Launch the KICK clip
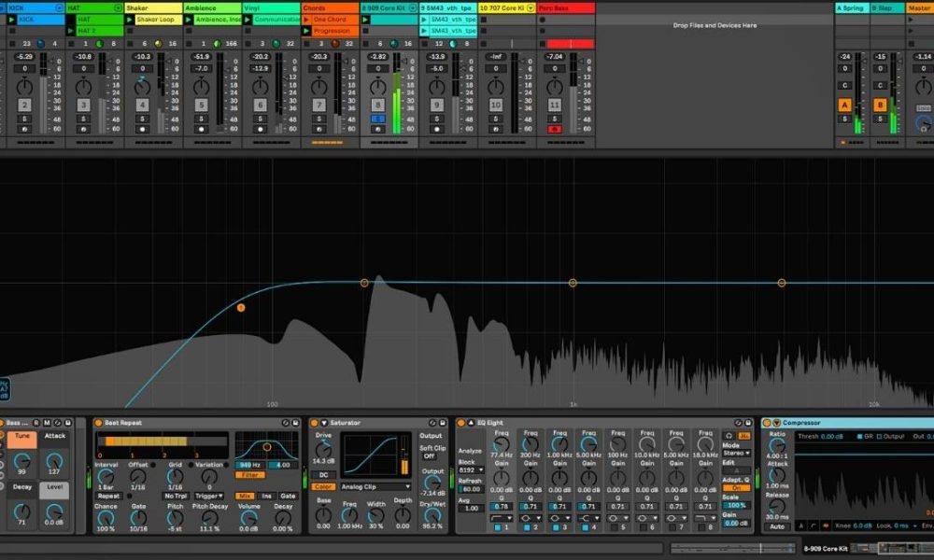 12,20
